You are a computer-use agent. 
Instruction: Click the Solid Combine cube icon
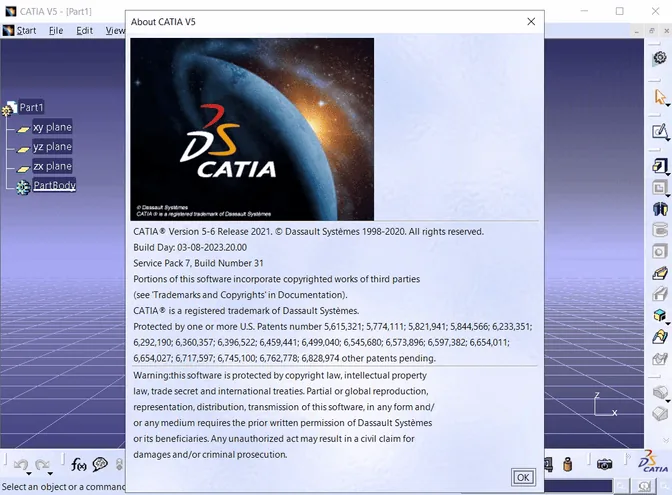tap(659, 315)
